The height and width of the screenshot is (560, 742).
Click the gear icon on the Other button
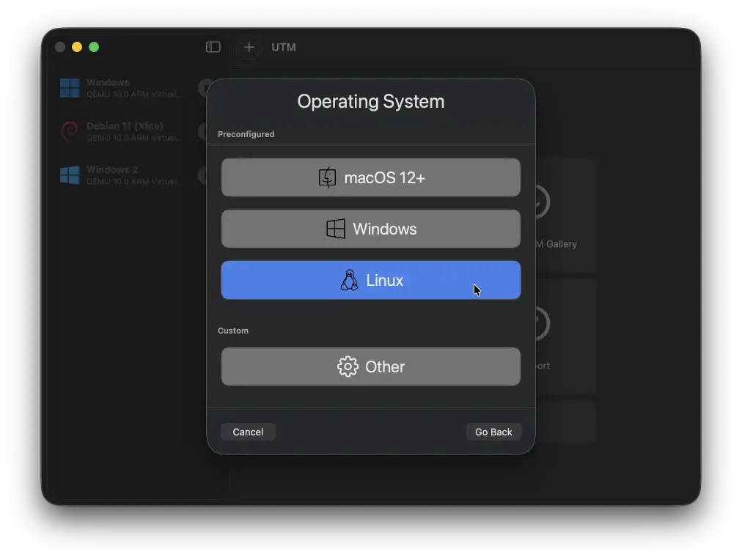[x=348, y=366]
